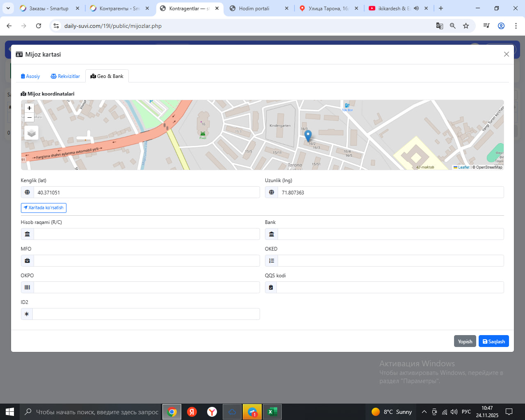Switch to the Rekvizitlar tab
This screenshot has height=420, width=525.
coord(65,76)
